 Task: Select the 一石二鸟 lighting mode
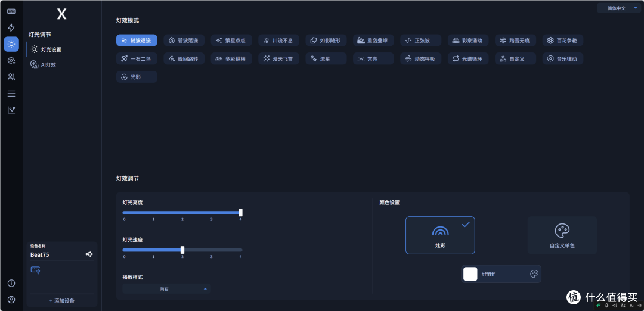coord(137,58)
